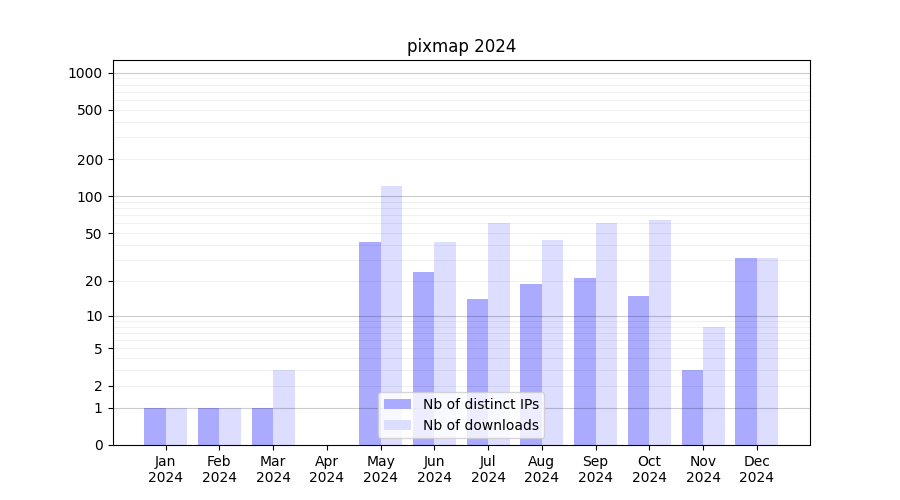Click the Oct 2024 downloads bar
This screenshot has width=900, height=500.
[660, 330]
